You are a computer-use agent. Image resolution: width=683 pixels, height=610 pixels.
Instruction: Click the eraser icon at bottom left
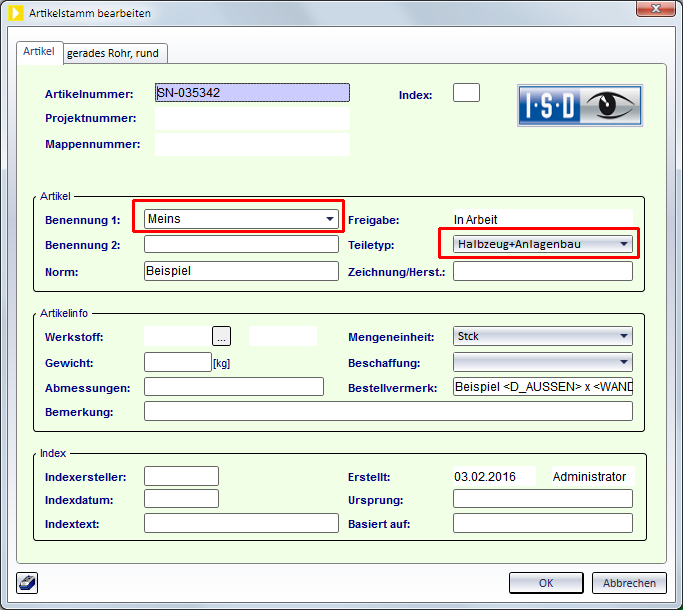click(27, 583)
